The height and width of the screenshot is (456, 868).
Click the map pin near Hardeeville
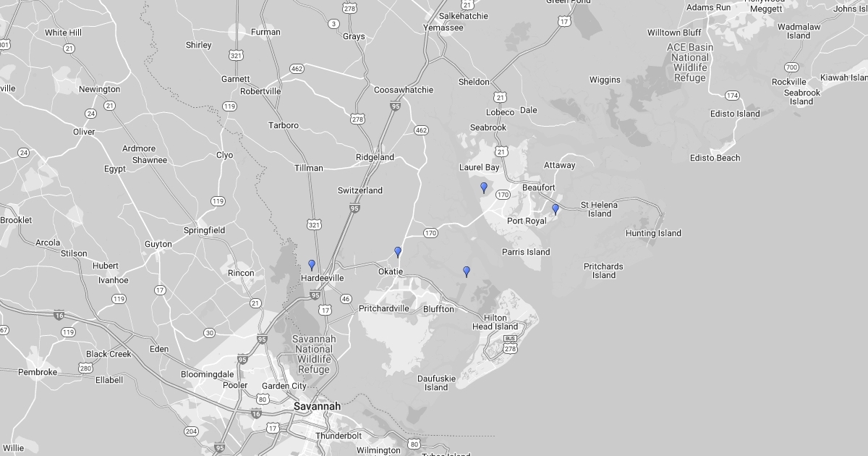312,265
